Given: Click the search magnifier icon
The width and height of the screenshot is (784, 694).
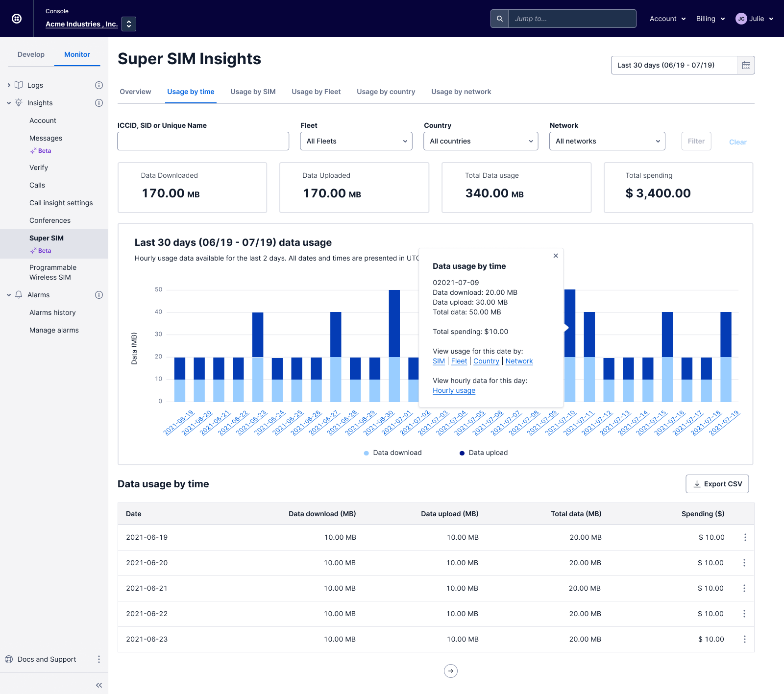Looking at the screenshot, I should [x=499, y=19].
